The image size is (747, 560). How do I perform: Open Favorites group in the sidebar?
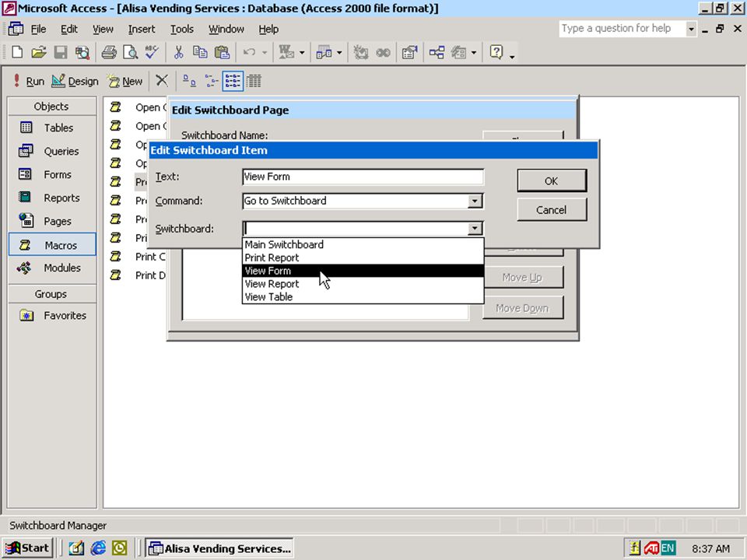pyautogui.click(x=51, y=315)
